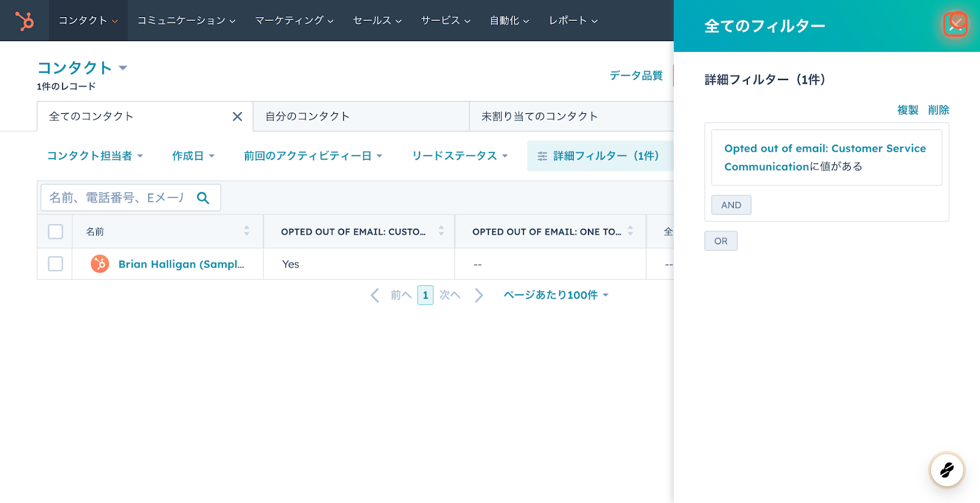
Task: Expand the コンタクト page title dropdown
Action: (x=123, y=68)
